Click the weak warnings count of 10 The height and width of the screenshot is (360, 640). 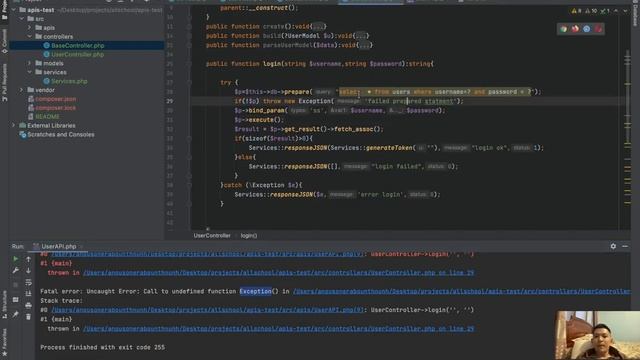(591, 11)
